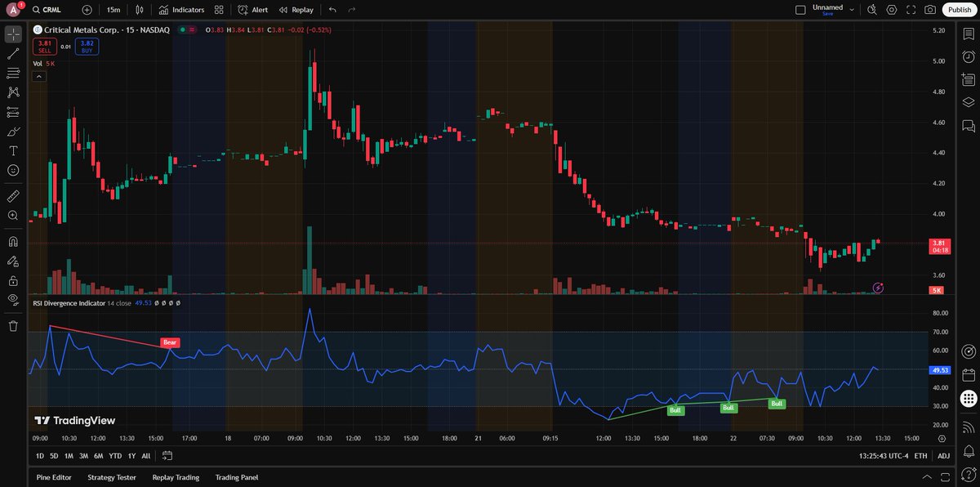Activate the zoom in tool
The width and height of the screenshot is (980, 487).
pos(13,216)
